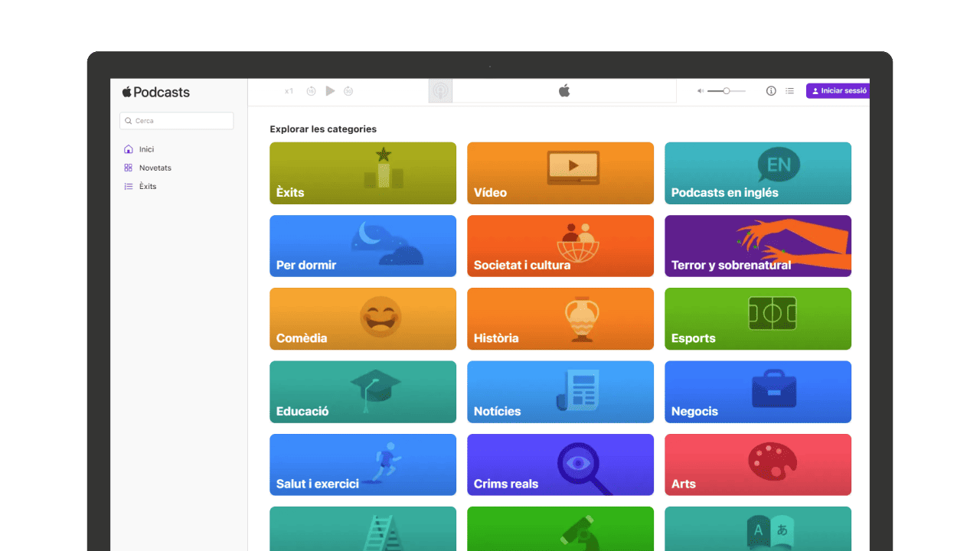Image resolution: width=980 pixels, height=551 pixels.
Task: Go to Inici in the sidebar
Action: 146,149
